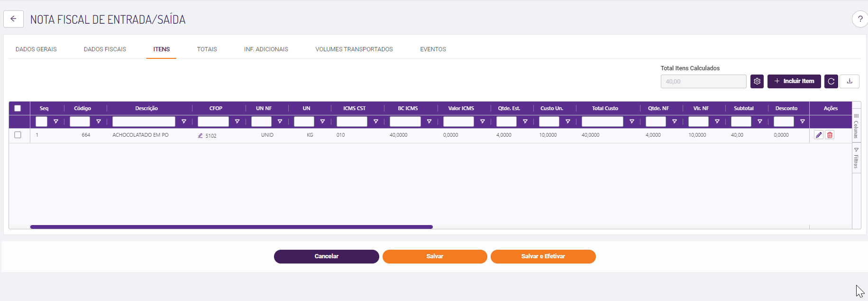Click the Incluir Item button

click(x=794, y=81)
